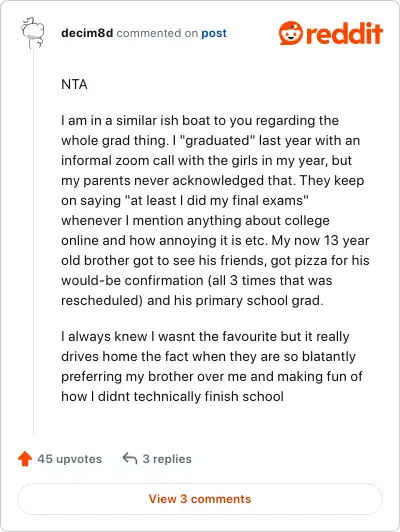The height and width of the screenshot is (532, 400).
Task: Click the Reddit Snoo mascot logo
Action: [290, 33]
